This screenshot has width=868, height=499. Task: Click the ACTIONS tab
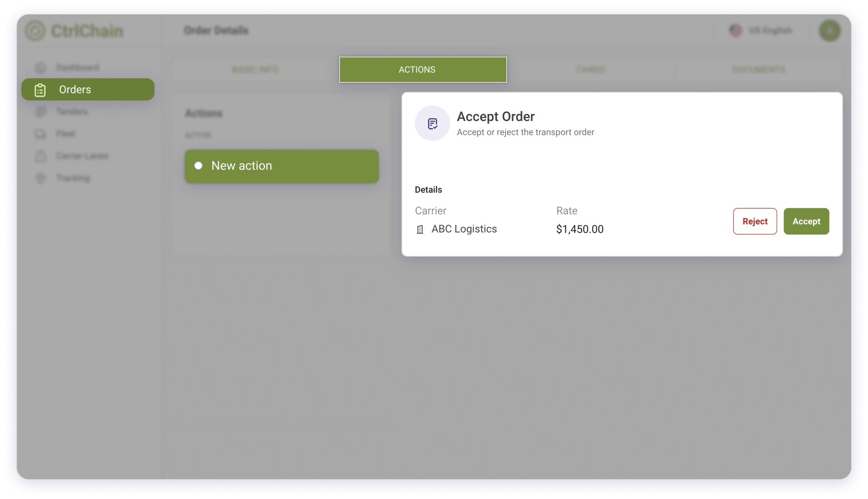point(417,69)
